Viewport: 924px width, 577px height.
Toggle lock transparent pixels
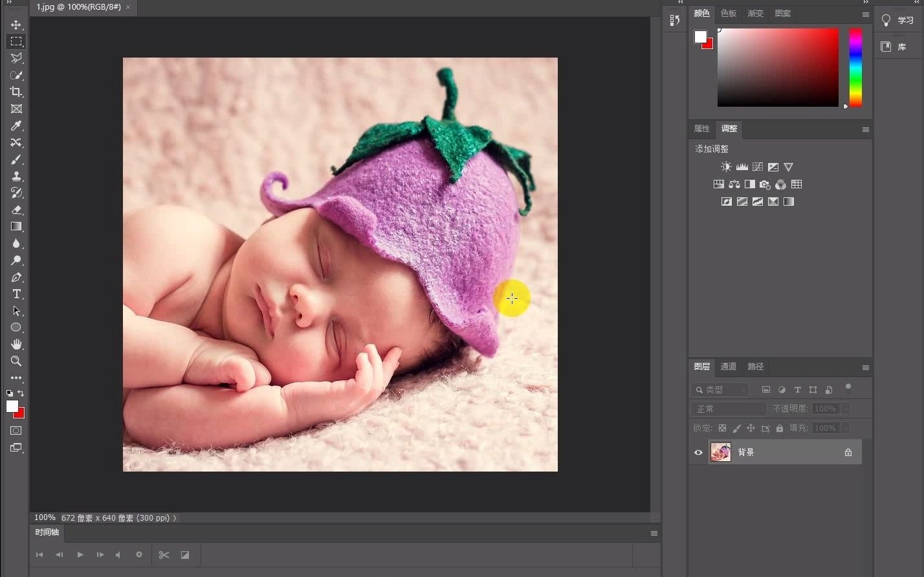tap(722, 428)
